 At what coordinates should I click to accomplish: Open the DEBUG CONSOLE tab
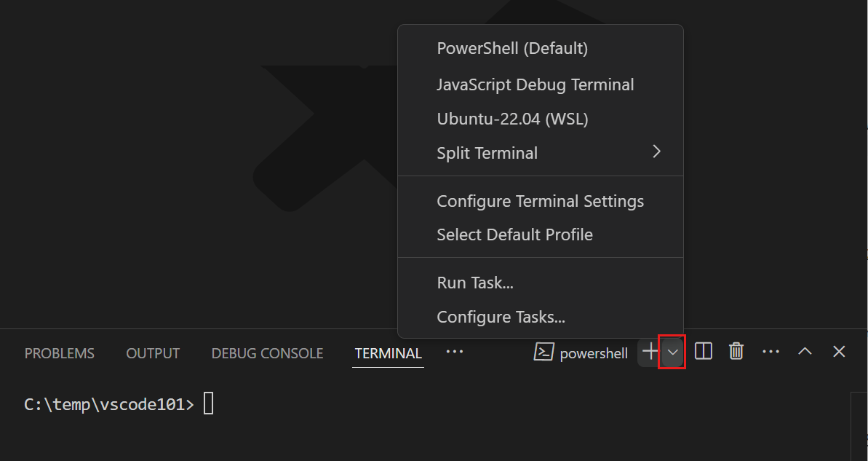(267, 353)
